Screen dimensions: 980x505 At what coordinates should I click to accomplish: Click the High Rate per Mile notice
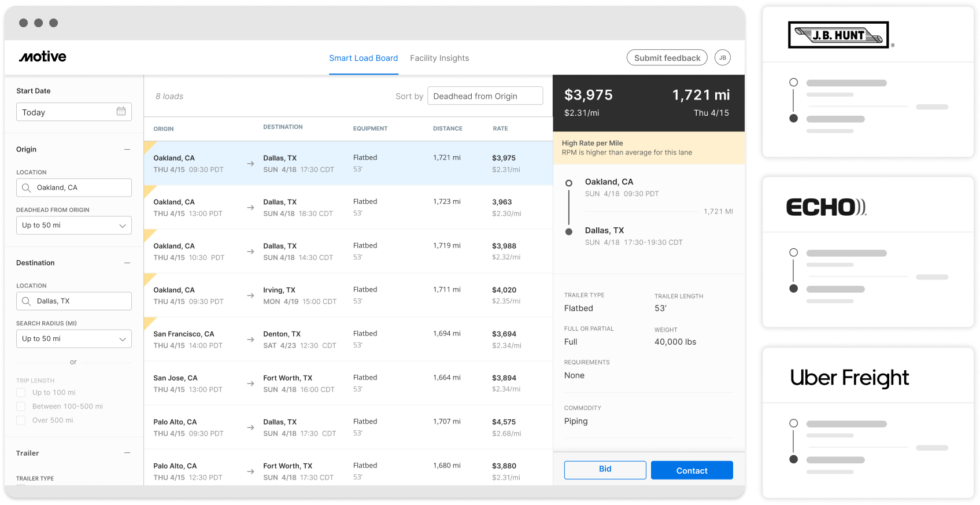click(x=649, y=148)
